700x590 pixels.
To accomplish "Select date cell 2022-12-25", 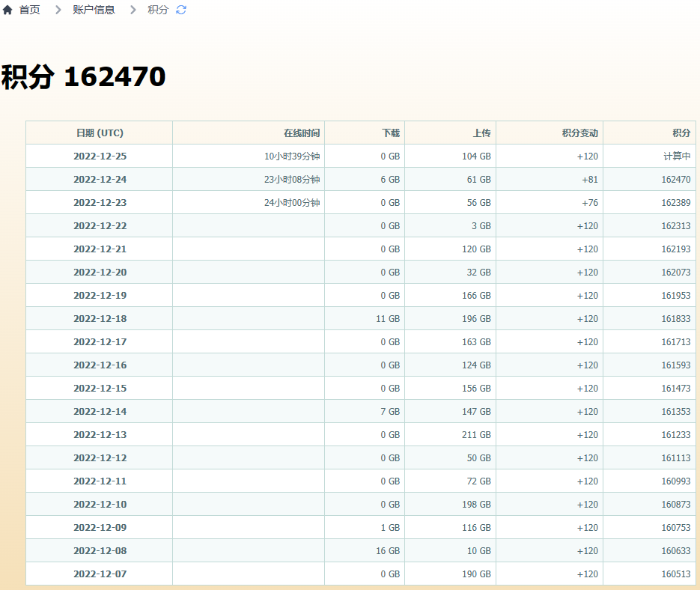I will point(100,156).
